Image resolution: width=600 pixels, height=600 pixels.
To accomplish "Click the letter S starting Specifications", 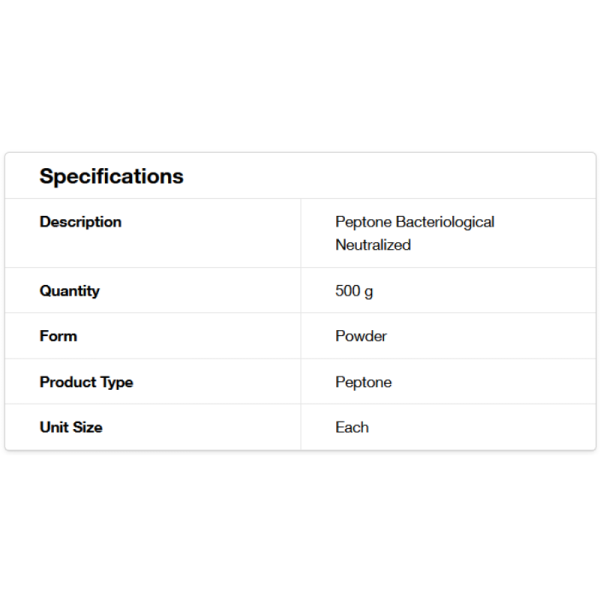I will pos(47,177).
